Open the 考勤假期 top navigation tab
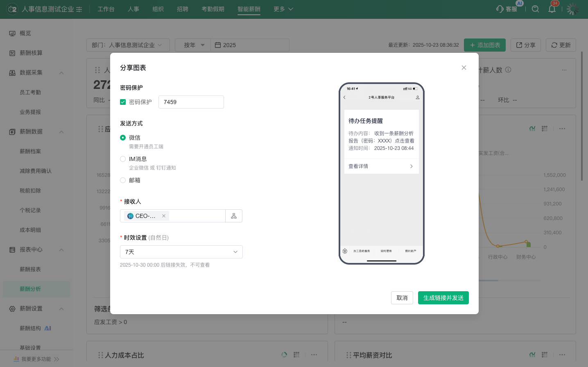Screen dimensions: 588x367 (213, 9)
